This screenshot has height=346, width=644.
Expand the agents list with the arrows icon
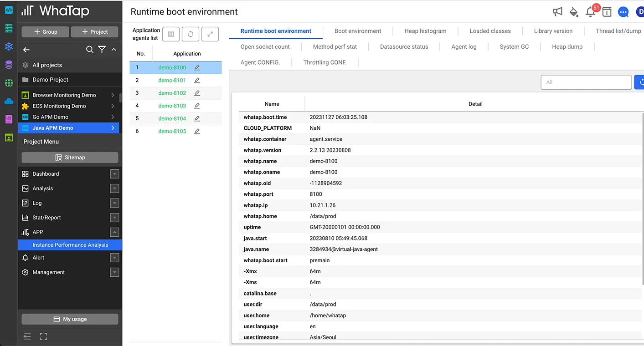coord(210,34)
